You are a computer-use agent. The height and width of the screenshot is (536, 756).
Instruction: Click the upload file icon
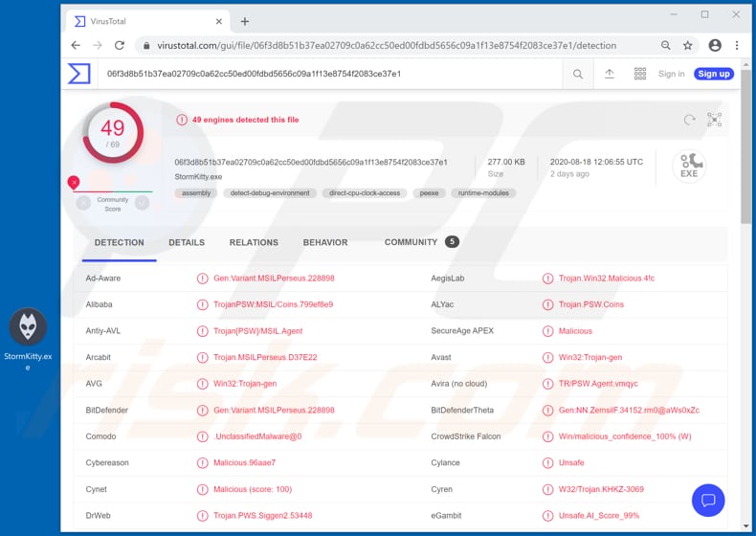pos(609,74)
